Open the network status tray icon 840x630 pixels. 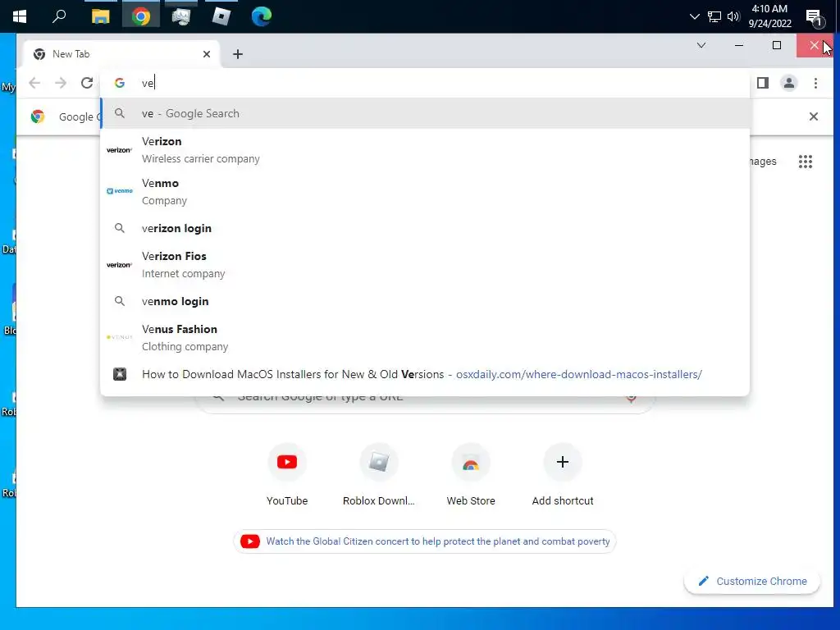(714, 16)
